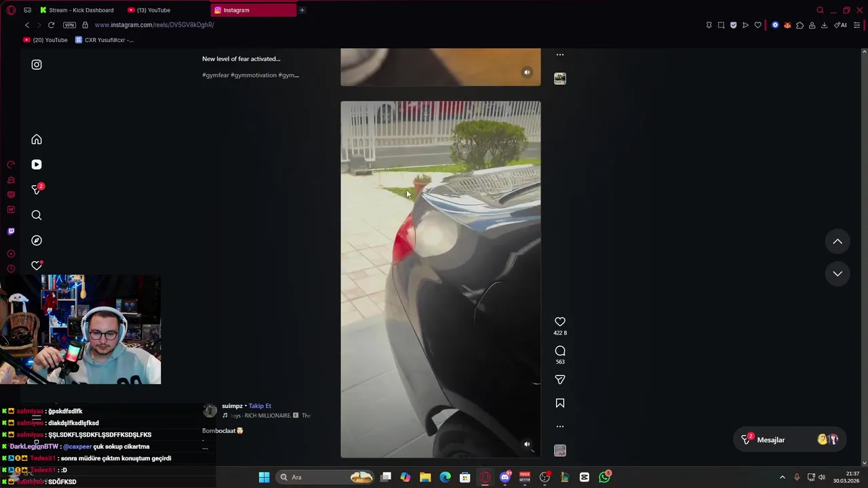The width and height of the screenshot is (868, 488).
Task: Click the Instagram logo icon
Action: (37, 65)
